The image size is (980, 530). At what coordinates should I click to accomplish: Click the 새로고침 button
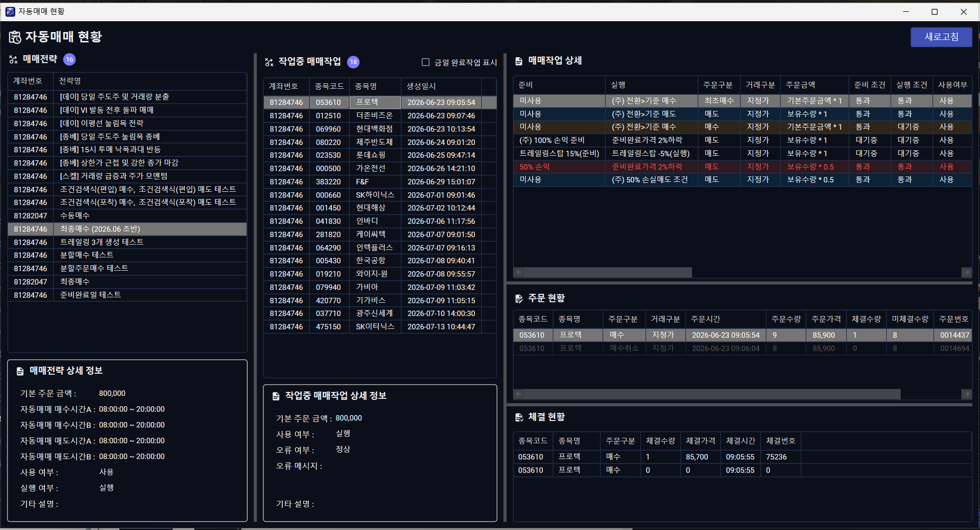click(941, 37)
